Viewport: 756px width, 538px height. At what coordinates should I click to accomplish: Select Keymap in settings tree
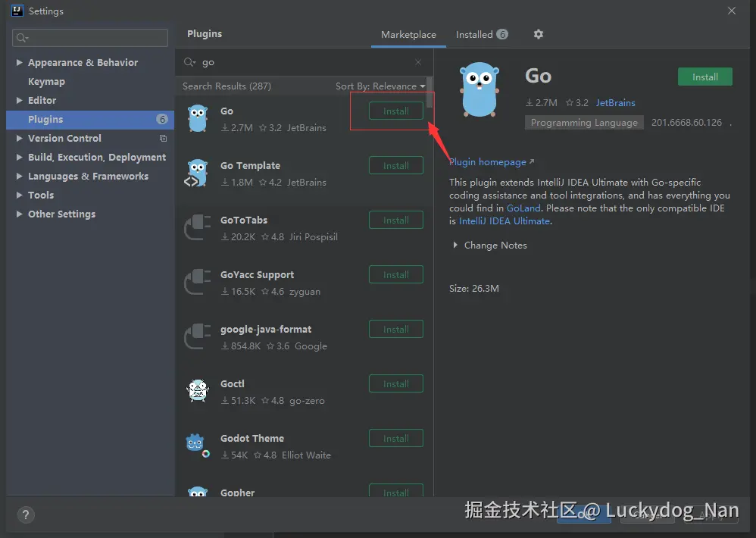pyautogui.click(x=46, y=82)
